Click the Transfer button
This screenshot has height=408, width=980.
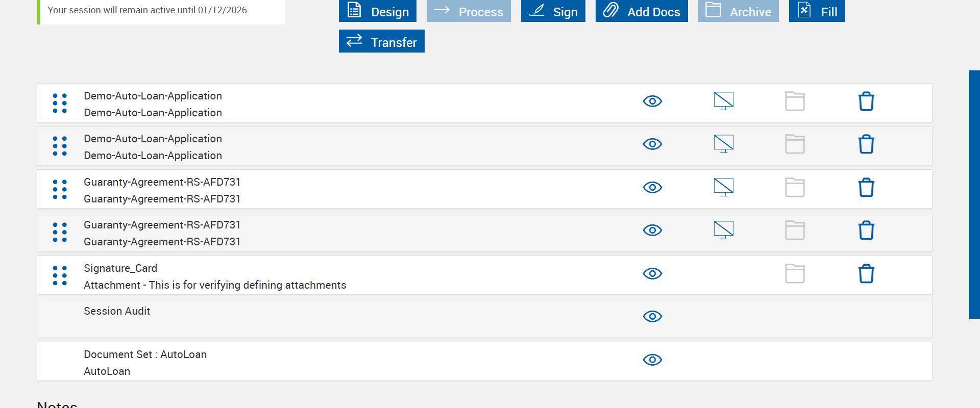point(381,41)
